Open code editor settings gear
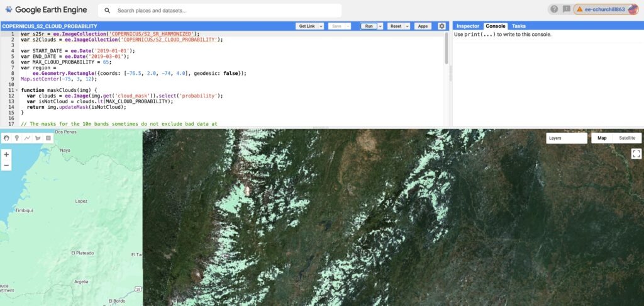Screen dimensions: 644x306 (x=441, y=26)
